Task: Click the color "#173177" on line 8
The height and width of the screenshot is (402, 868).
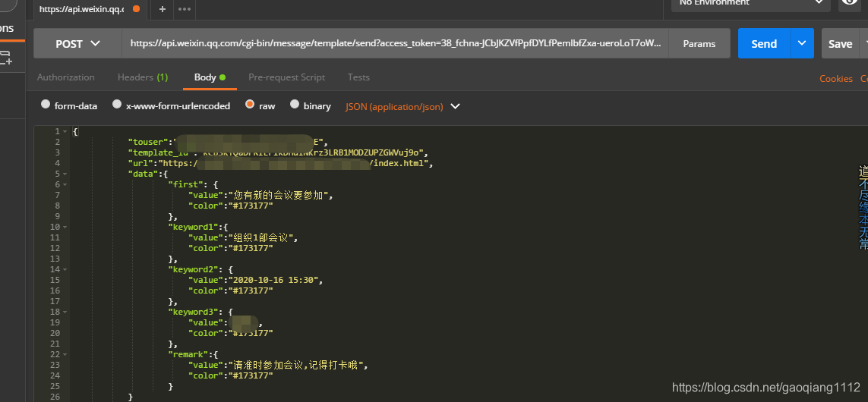Action: (251, 206)
